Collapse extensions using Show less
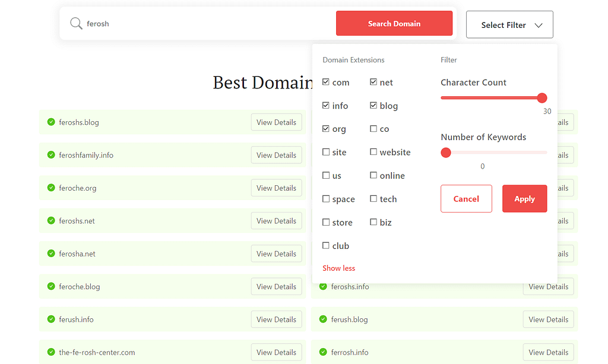608x364 pixels. click(x=338, y=268)
